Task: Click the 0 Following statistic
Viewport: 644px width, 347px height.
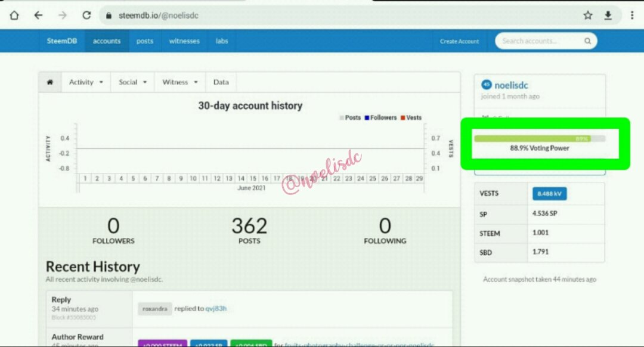Action: pos(385,231)
